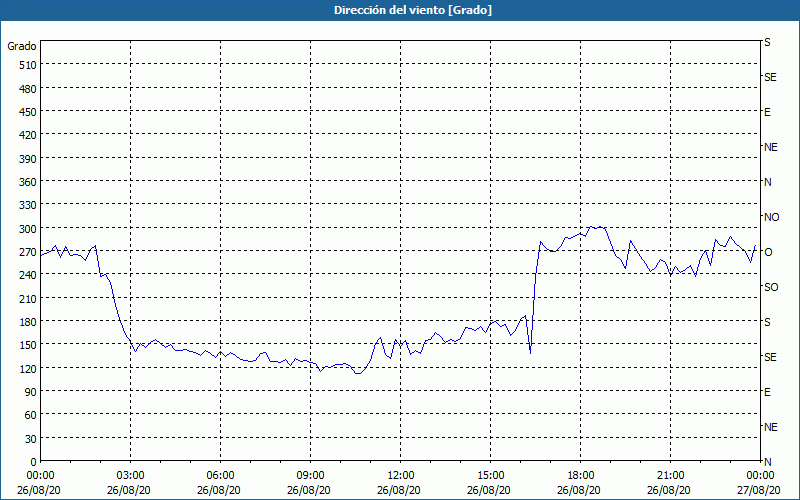Image resolution: width=800 pixels, height=500 pixels.
Task: Click the 26/08/20 date beneath 15:00
Action: (x=489, y=491)
